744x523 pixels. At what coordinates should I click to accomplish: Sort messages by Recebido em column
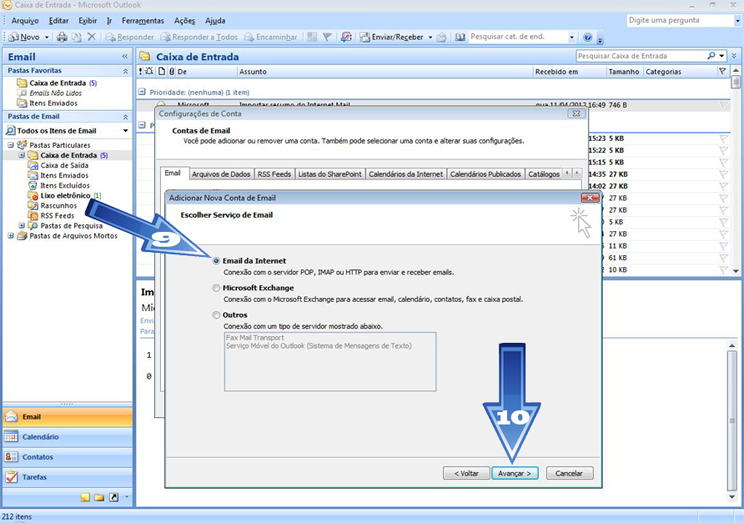click(x=570, y=72)
